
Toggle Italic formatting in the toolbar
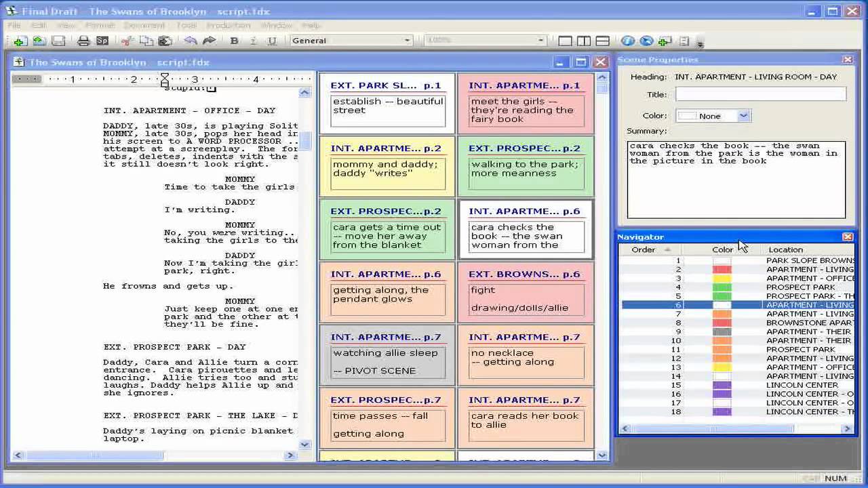[x=254, y=41]
